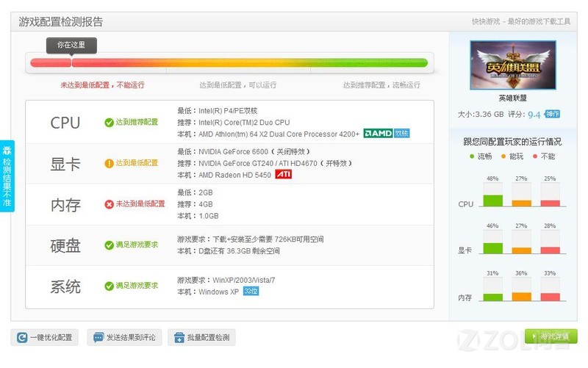Click the CPU heading in the table
This screenshot has width=588, height=368.
point(65,123)
